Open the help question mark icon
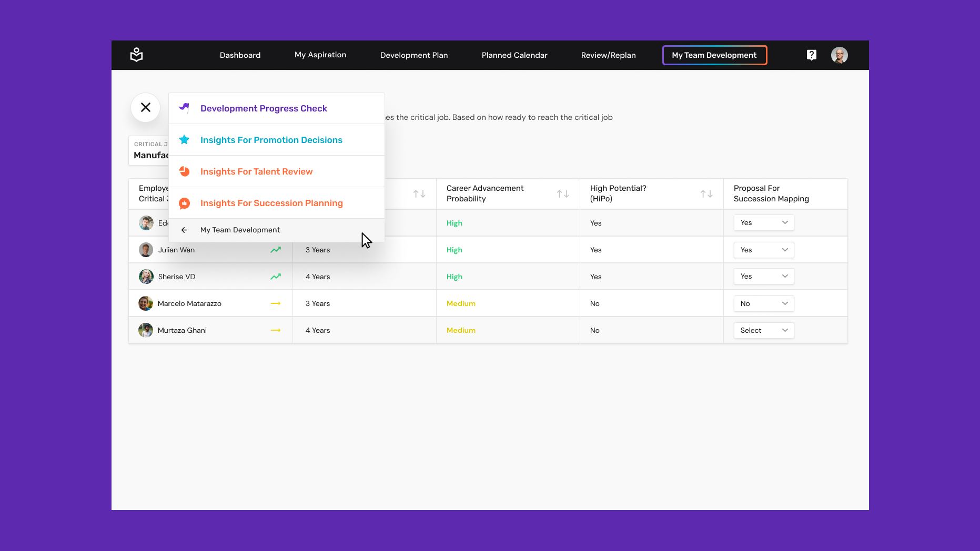Screen dimensions: 980x551 pos(811,55)
